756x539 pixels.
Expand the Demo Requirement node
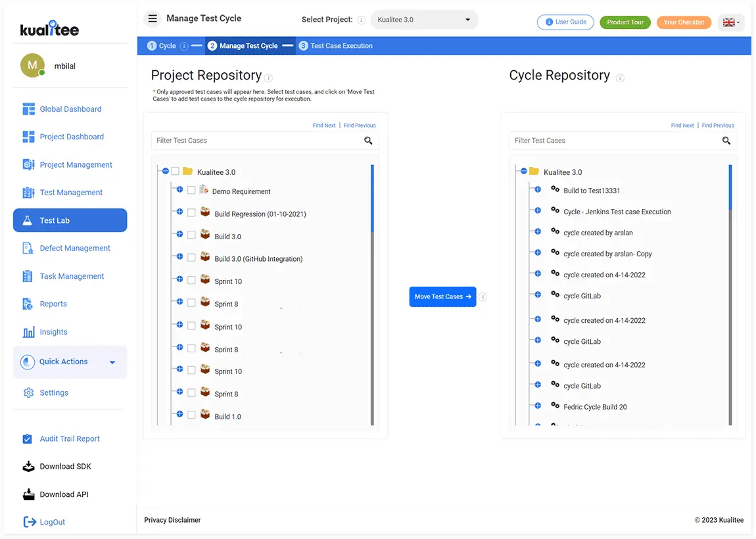(179, 189)
